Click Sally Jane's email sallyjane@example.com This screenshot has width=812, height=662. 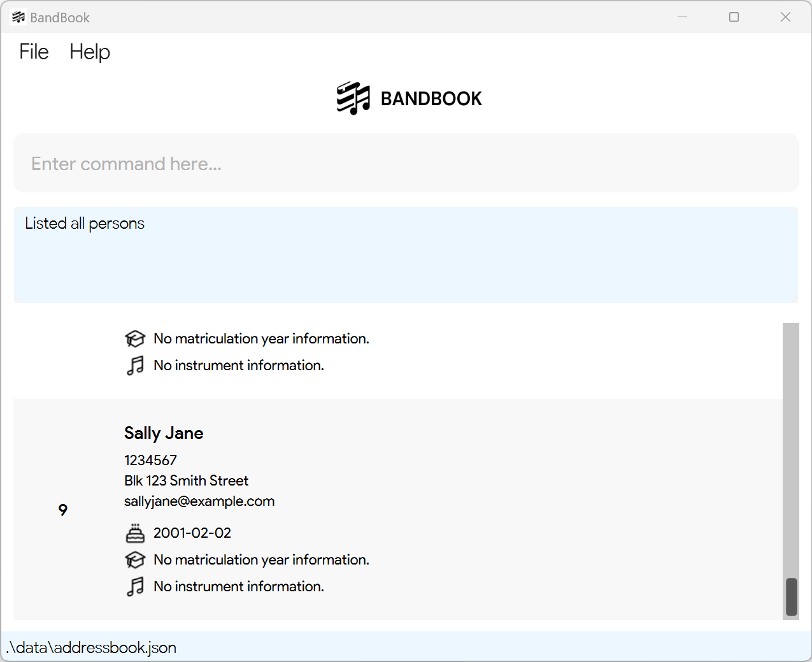click(x=199, y=501)
